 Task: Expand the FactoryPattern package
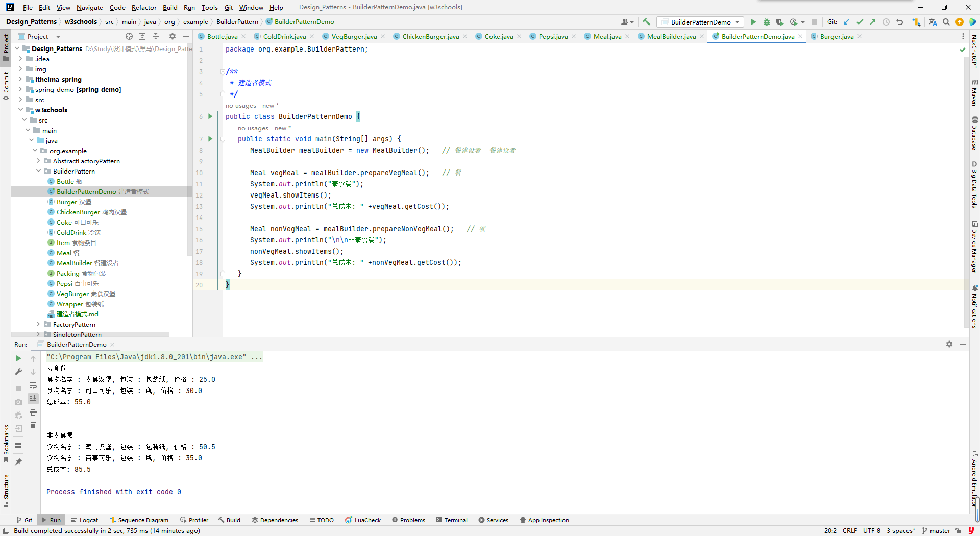(38, 324)
